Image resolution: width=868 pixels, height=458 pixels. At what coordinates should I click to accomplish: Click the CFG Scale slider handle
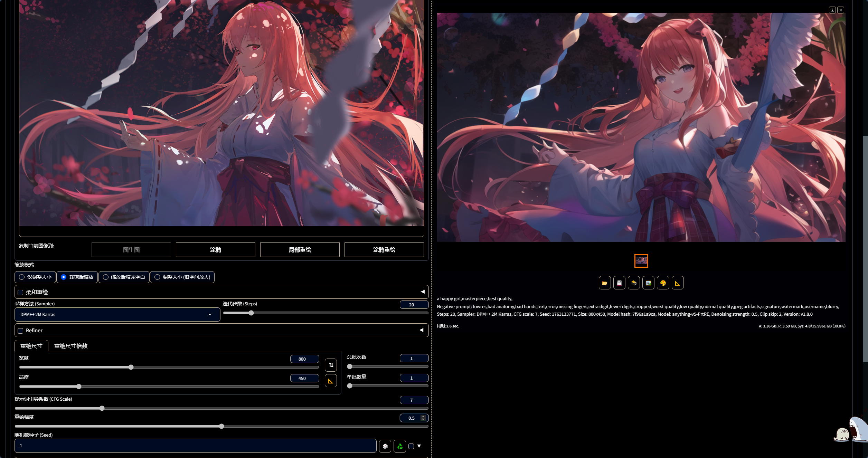[102, 408]
